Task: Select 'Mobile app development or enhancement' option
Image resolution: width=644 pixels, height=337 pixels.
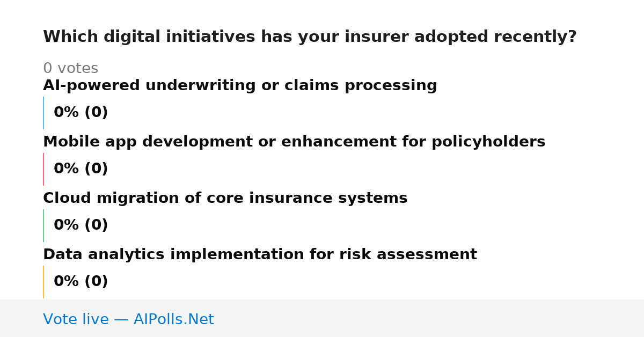Action: pos(294,142)
